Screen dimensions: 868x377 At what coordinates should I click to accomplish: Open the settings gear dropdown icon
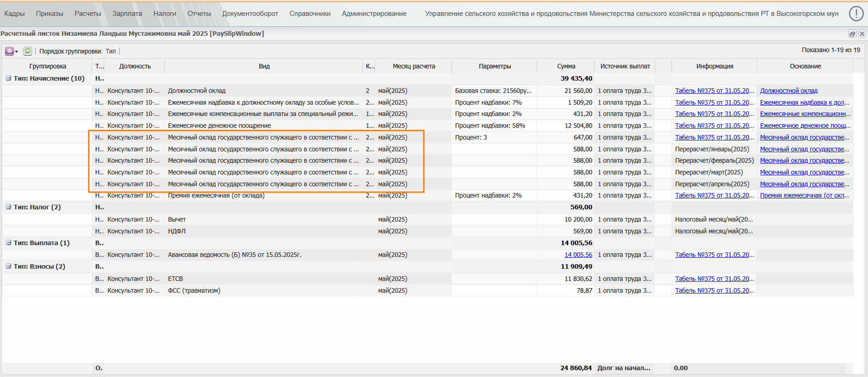11,51
